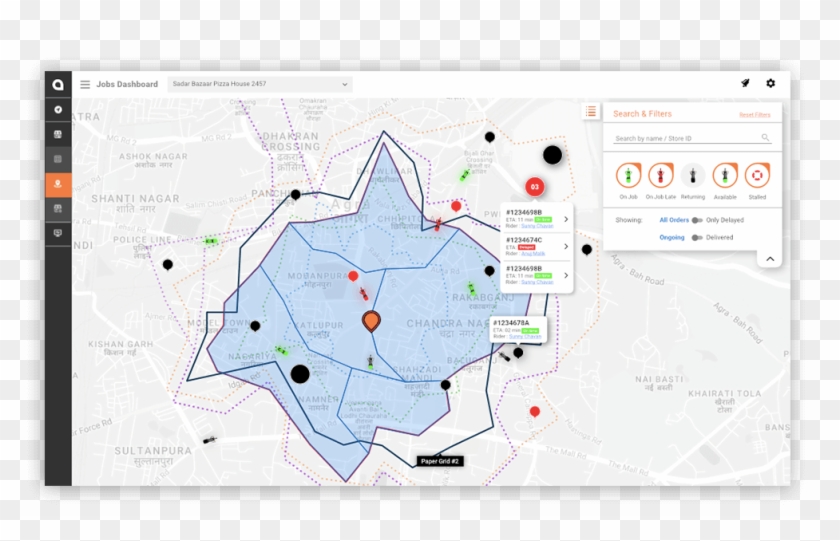Click the Delayed badge on #1234674C
Screen dimensions: 840x541
(x=527, y=247)
